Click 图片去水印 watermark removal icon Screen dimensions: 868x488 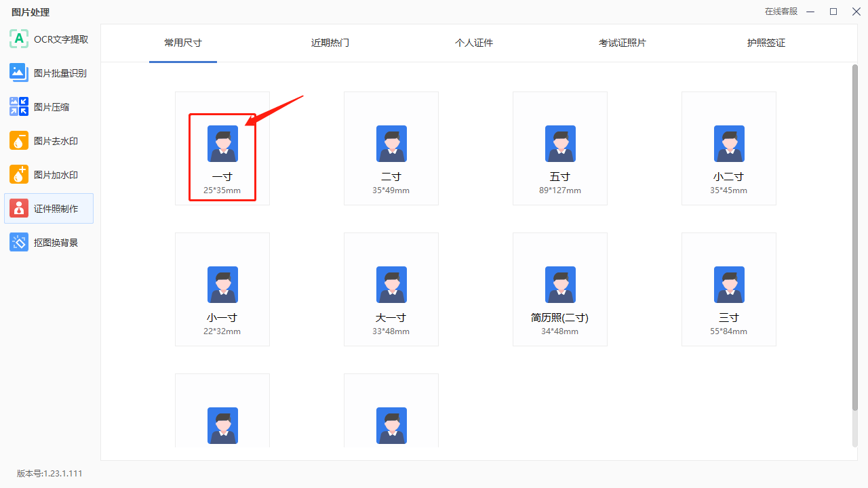(19, 141)
